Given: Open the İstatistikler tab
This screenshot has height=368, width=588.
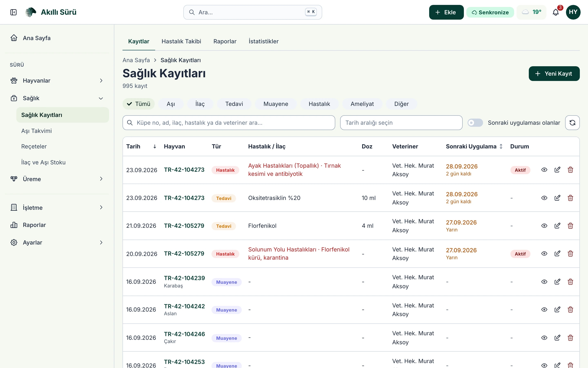Looking at the screenshot, I should (x=263, y=41).
